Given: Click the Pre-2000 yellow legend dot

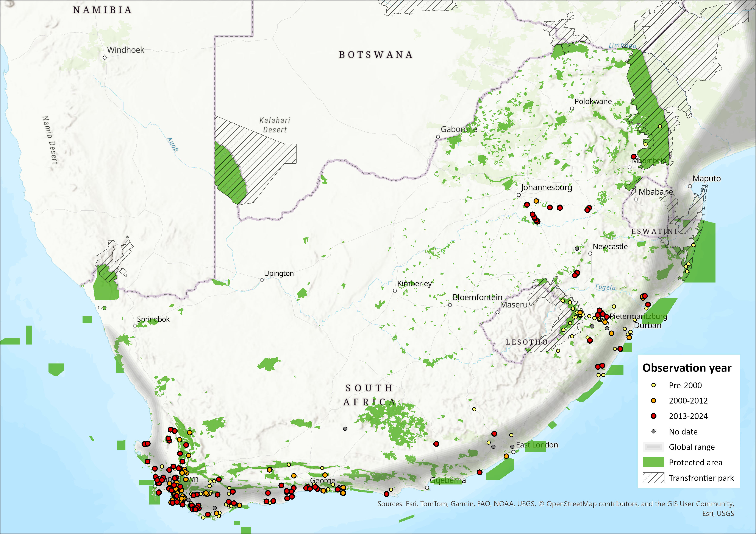Looking at the screenshot, I should tap(654, 385).
